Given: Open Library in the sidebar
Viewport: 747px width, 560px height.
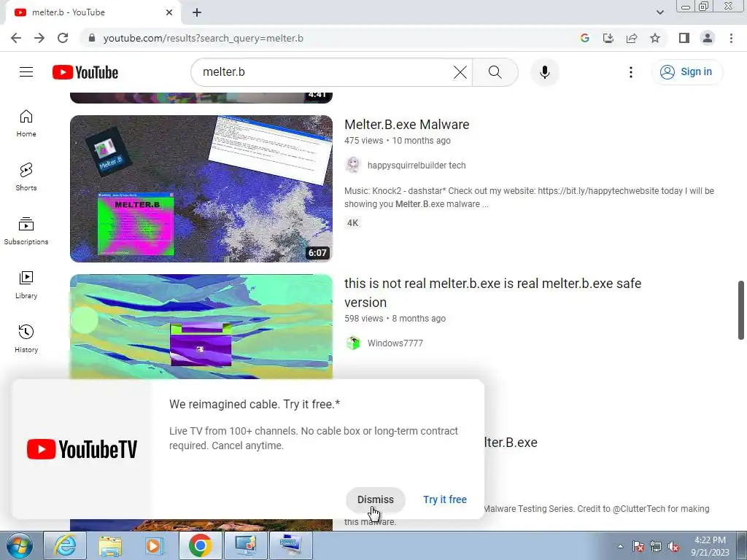Looking at the screenshot, I should pos(26,285).
